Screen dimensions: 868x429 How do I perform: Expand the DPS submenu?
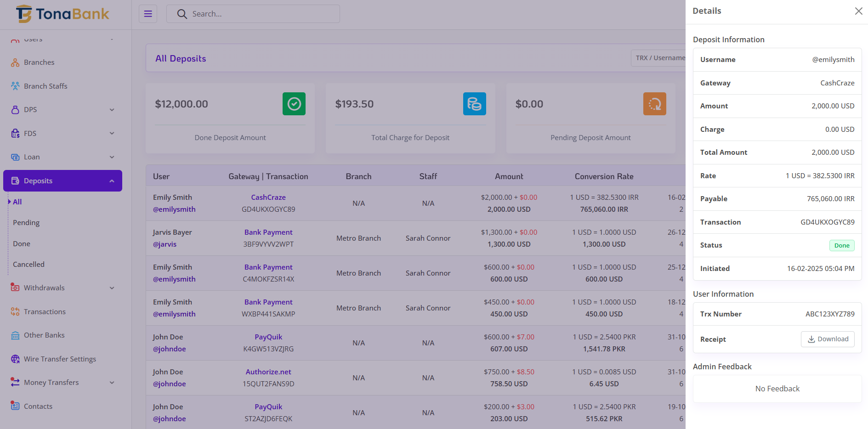coord(112,110)
